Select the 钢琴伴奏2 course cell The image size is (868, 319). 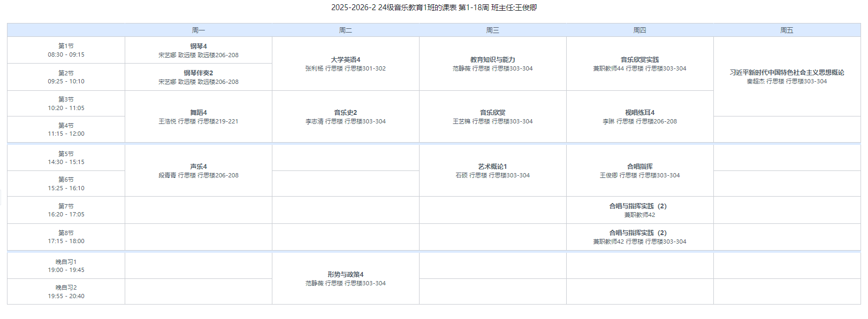point(198,77)
